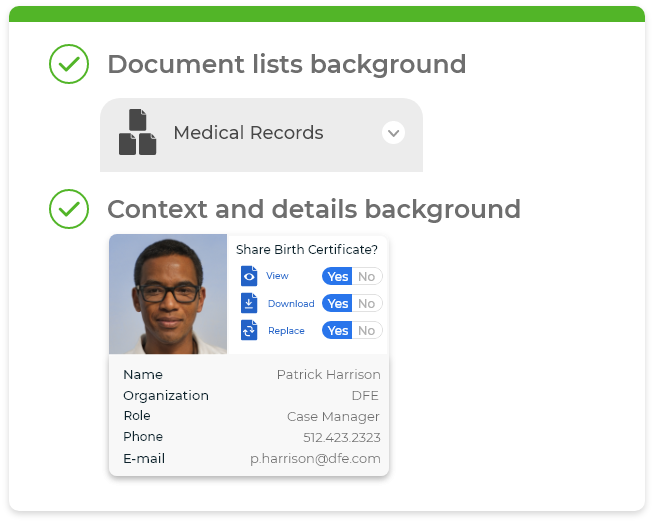This screenshot has width=654, height=523.
Task: Click the phone number 512.423.2323
Action: tap(341, 438)
